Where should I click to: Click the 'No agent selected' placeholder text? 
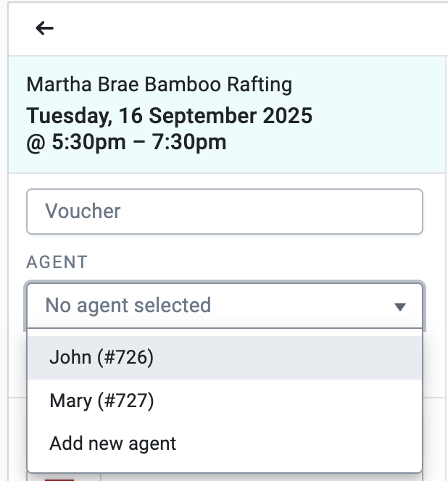pyautogui.click(x=128, y=306)
